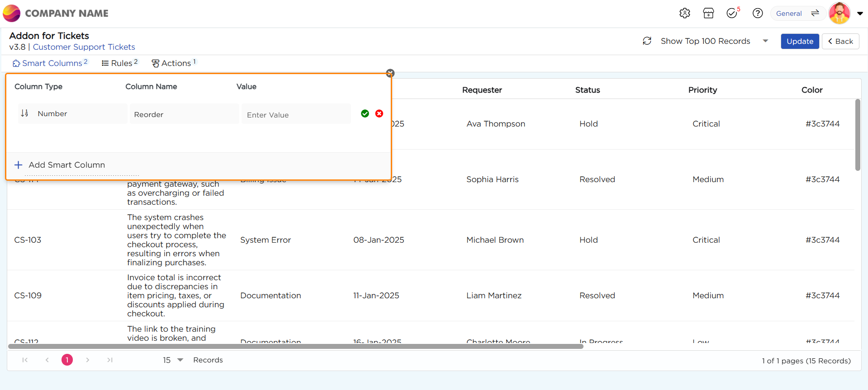Click the Back button
868x390 pixels.
[x=840, y=41]
